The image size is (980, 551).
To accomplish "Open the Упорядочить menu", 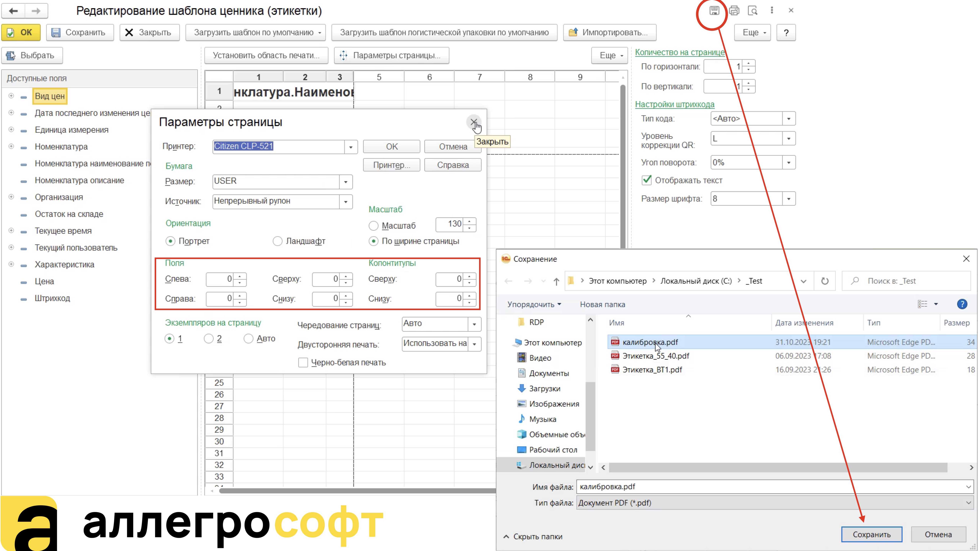I will click(534, 304).
